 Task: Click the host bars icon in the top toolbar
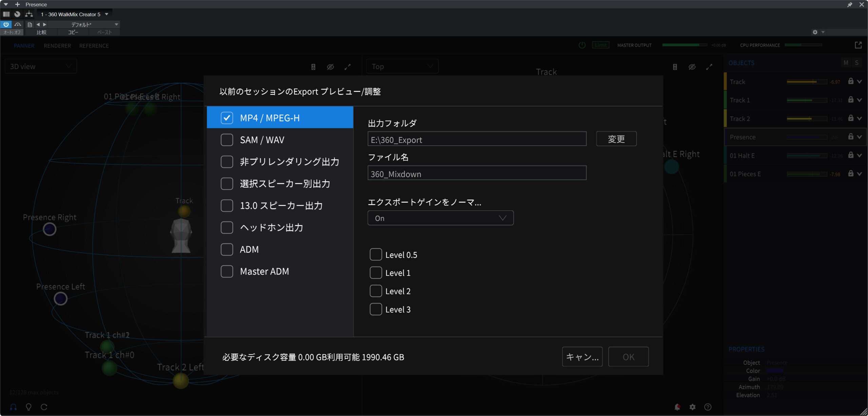(x=6, y=14)
